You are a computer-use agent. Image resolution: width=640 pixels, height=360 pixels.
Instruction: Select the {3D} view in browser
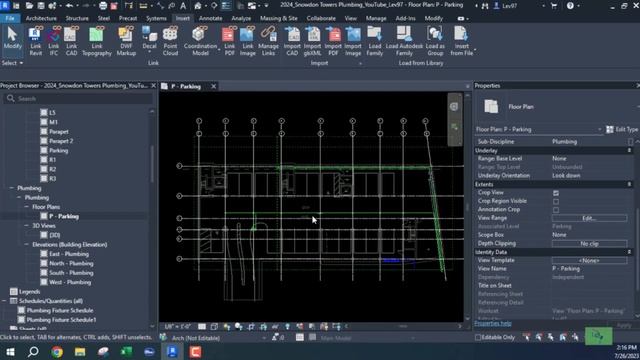click(x=55, y=235)
